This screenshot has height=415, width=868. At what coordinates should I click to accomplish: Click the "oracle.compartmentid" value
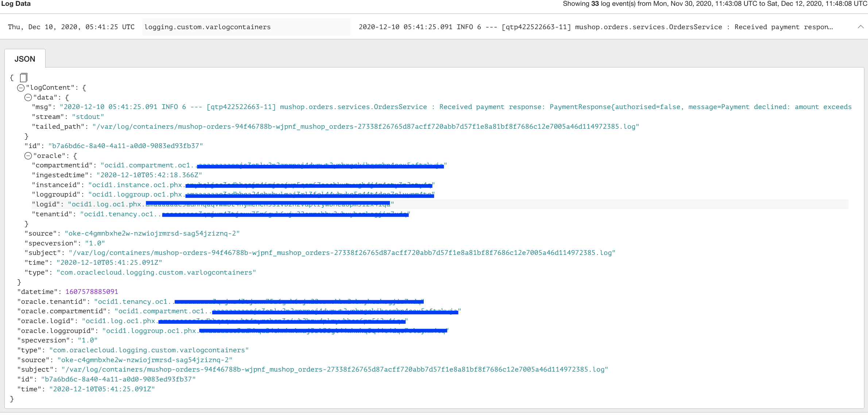click(288, 311)
